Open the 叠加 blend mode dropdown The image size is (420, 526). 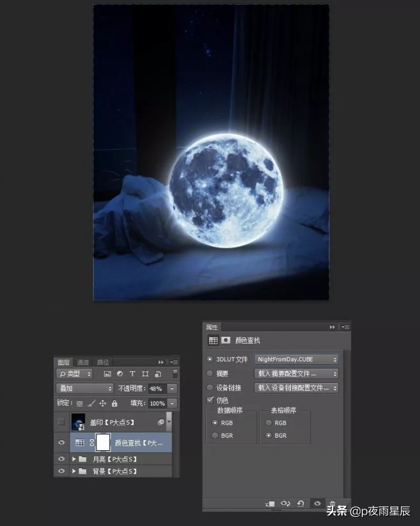84,388
